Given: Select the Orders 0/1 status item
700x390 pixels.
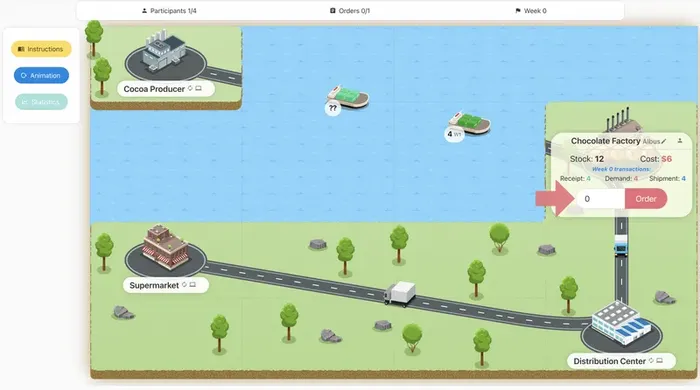Looking at the screenshot, I should click(350, 11).
